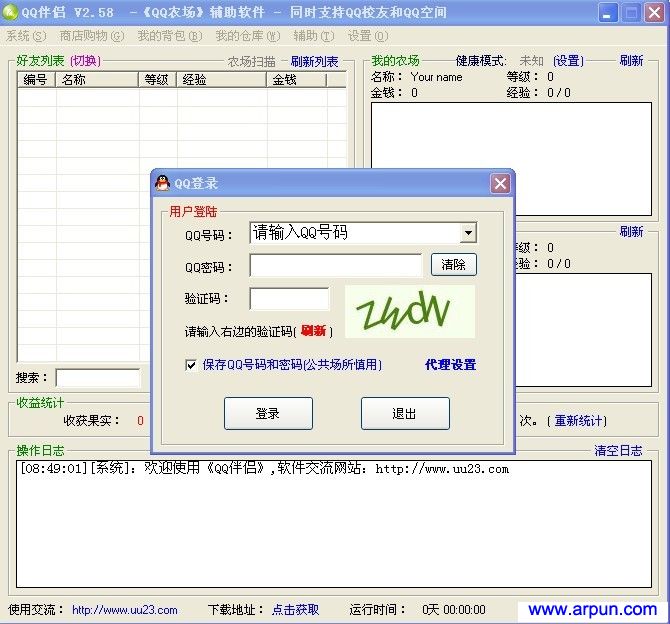Image resolution: width=670 pixels, height=624 pixels.
Task: Click the 退出 button
Action: click(405, 413)
